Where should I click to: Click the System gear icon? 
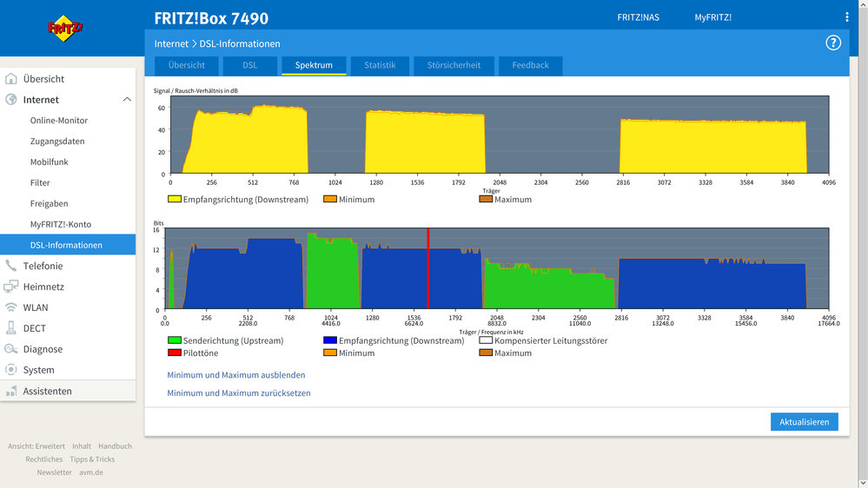click(11, 370)
